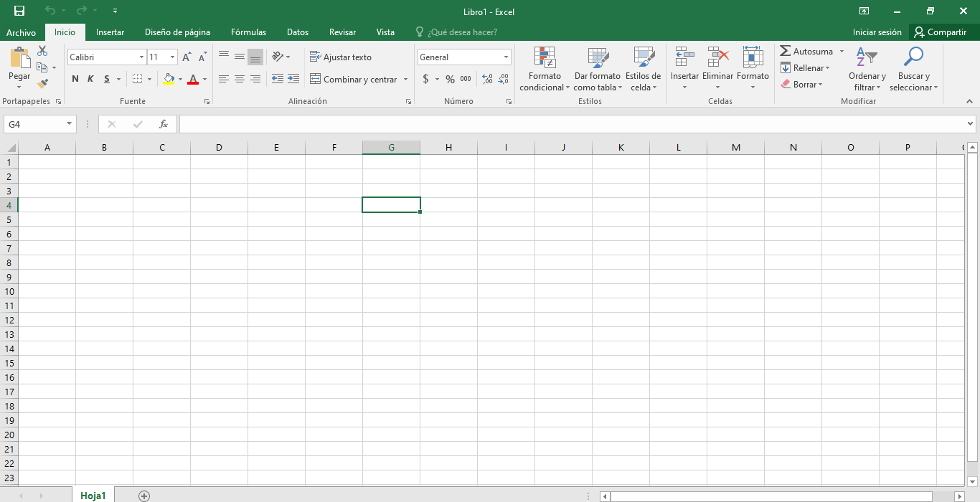Toggle center horizontal alignment
This screenshot has width=980, height=502.
tap(240, 79)
